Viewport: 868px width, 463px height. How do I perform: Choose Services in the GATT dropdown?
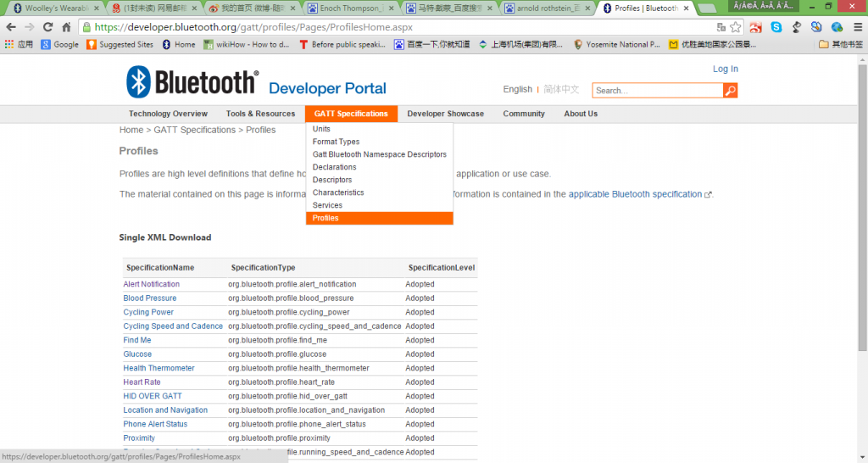pyautogui.click(x=327, y=205)
